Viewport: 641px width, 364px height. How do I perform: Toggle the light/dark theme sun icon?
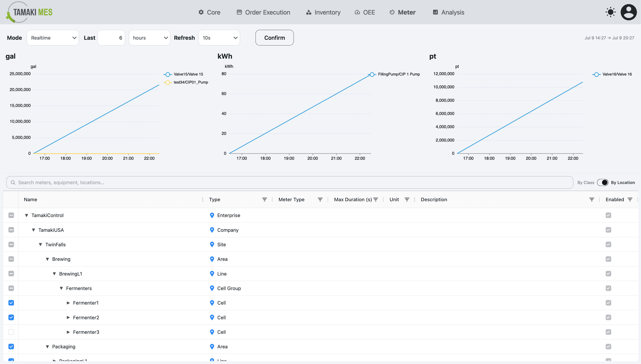(x=610, y=12)
